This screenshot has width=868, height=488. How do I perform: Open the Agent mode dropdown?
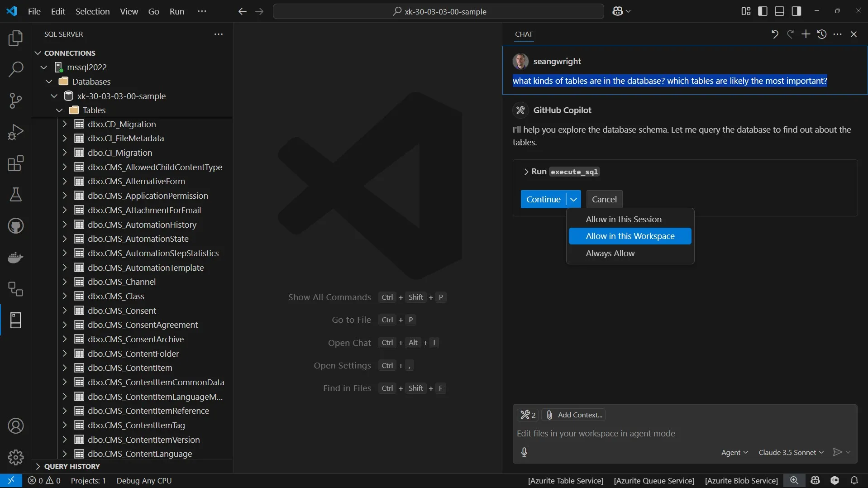click(x=735, y=452)
